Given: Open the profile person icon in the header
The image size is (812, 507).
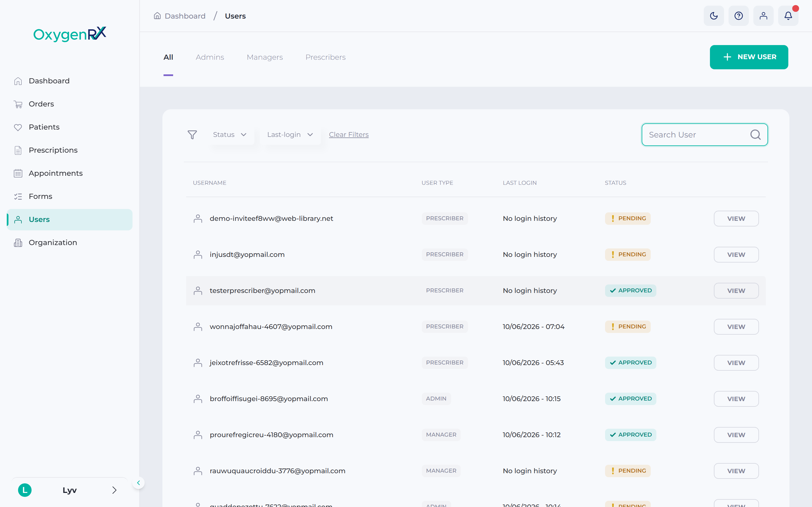Looking at the screenshot, I should [x=763, y=16].
